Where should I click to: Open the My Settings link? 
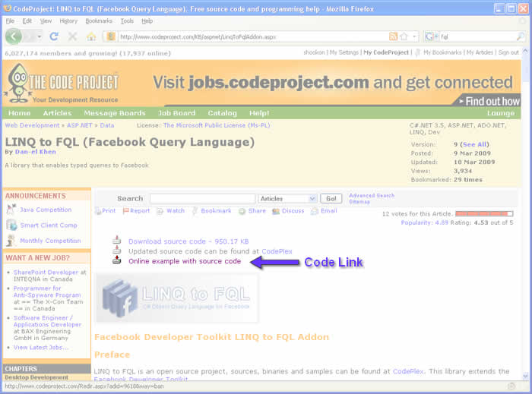click(x=344, y=52)
